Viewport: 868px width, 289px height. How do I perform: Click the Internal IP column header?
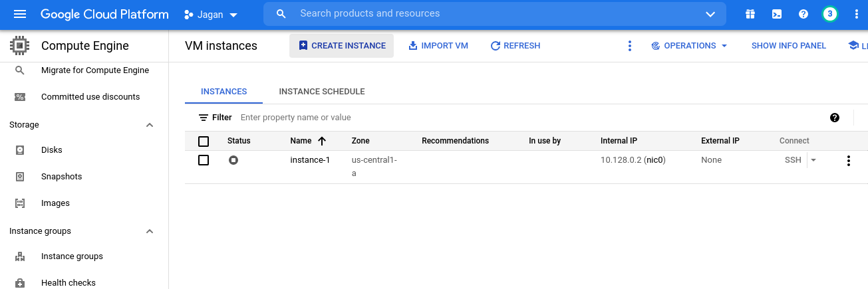pyautogui.click(x=619, y=141)
